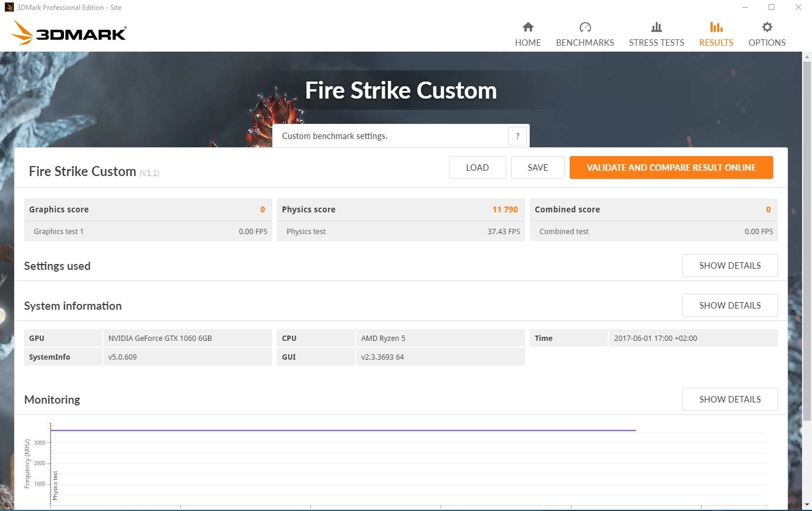Click the question mark help button
812x511 pixels.
coord(517,136)
